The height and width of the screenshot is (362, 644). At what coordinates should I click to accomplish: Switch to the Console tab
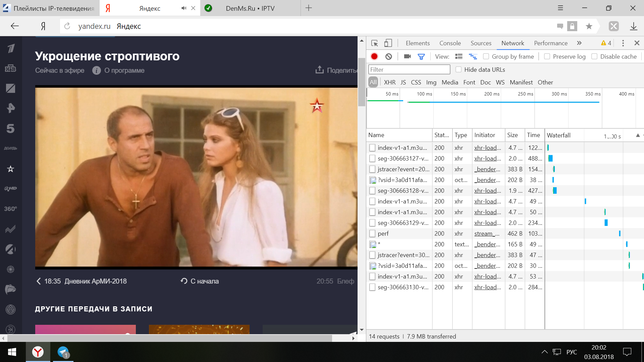[450, 43]
